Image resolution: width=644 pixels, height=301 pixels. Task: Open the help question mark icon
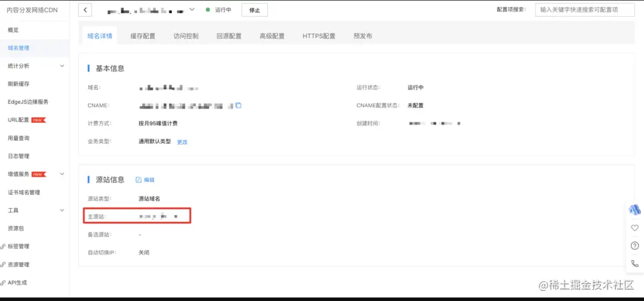[x=635, y=246]
